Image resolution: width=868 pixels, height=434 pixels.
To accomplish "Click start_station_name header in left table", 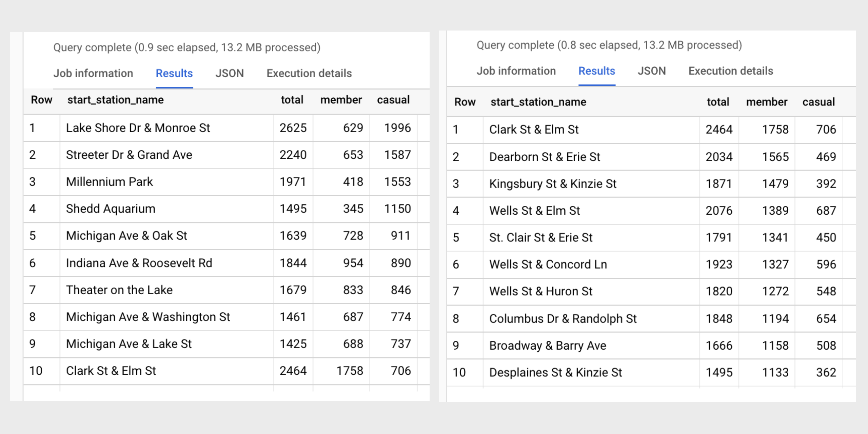I will click(x=115, y=100).
